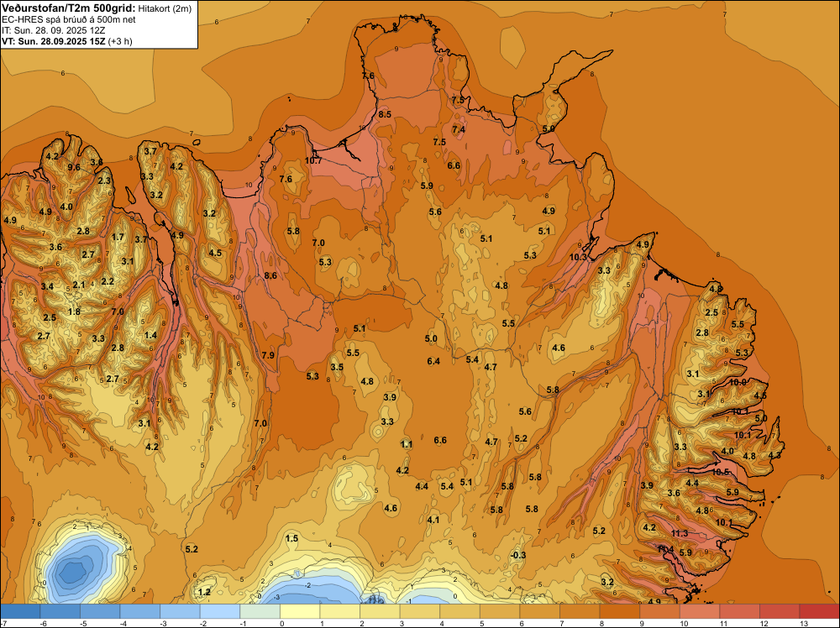Click the "2.1" temperature value
The height and width of the screenshot is (628, 840).
tap(79, 285)
